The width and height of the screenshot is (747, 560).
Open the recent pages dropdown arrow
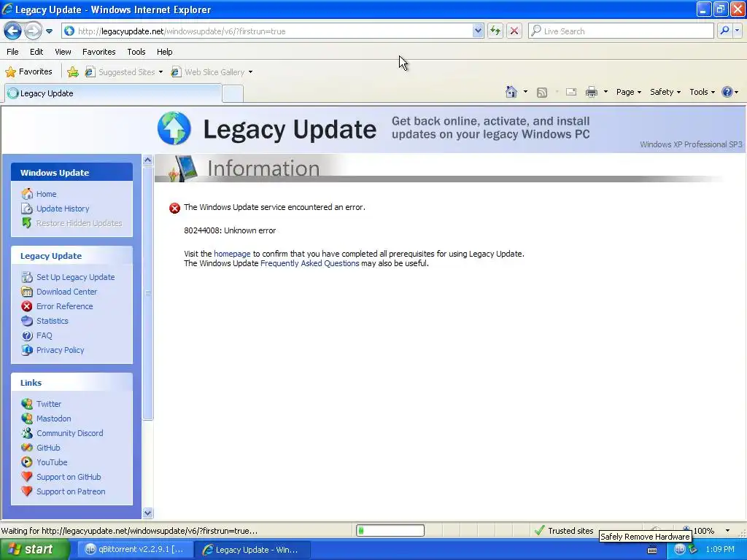coord(49,31)
